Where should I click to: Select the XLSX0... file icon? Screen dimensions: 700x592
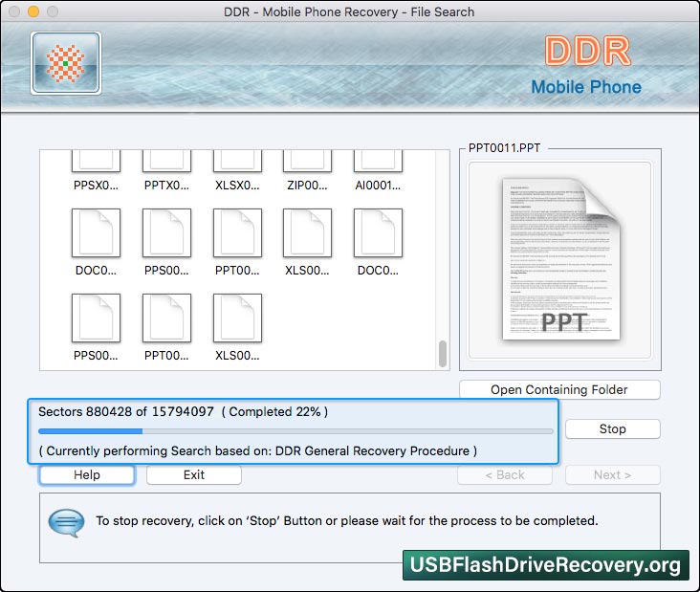pyautogui.click(x=237, y=162)
